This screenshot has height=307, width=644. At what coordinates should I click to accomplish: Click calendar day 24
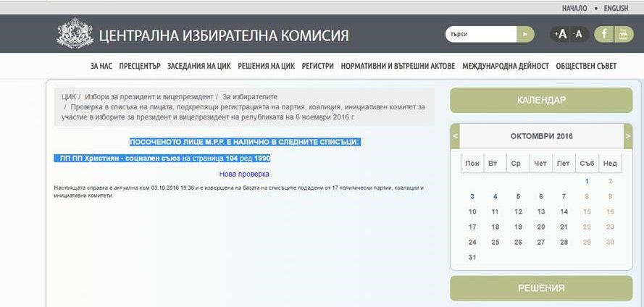pos(472,242)
